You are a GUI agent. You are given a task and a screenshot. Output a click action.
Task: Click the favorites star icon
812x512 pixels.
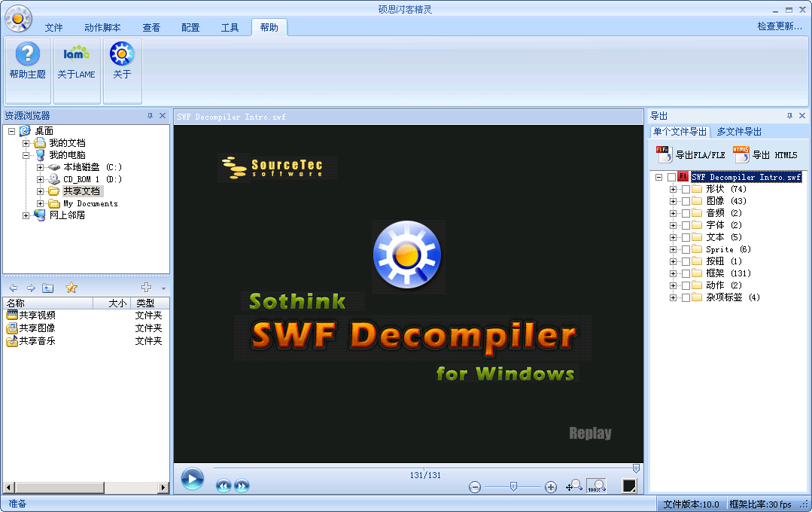(x=71, y=288)
